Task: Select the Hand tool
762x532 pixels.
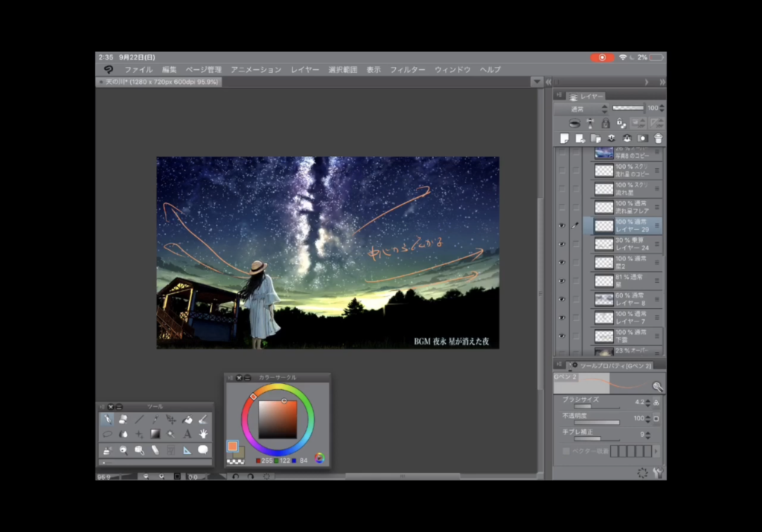Action: click(203, 435)
